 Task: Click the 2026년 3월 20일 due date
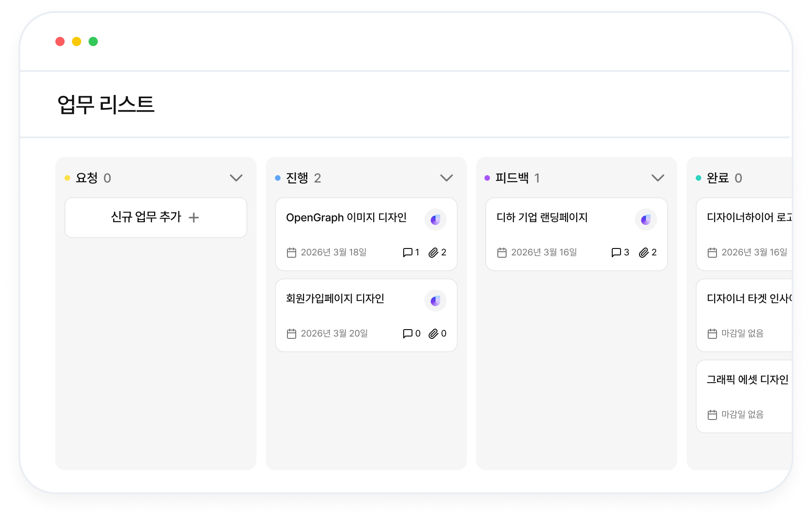334,333
